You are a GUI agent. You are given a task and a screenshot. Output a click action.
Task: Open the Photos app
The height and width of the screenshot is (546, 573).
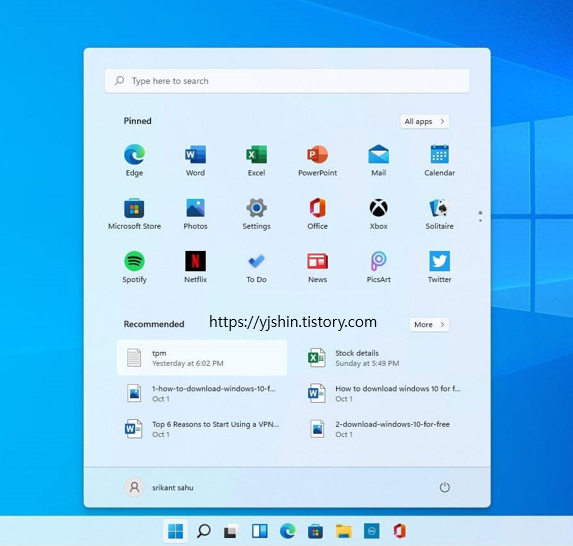(x=195, y=213)
